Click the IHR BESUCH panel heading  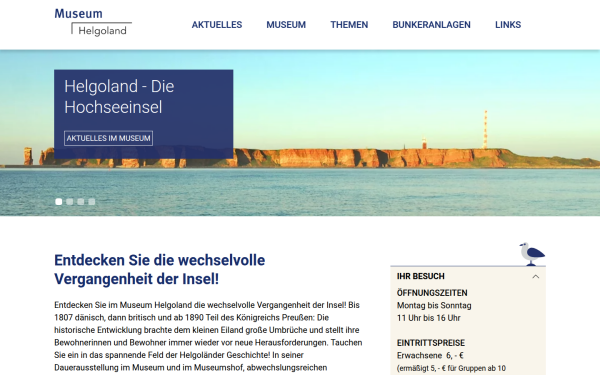421,276
